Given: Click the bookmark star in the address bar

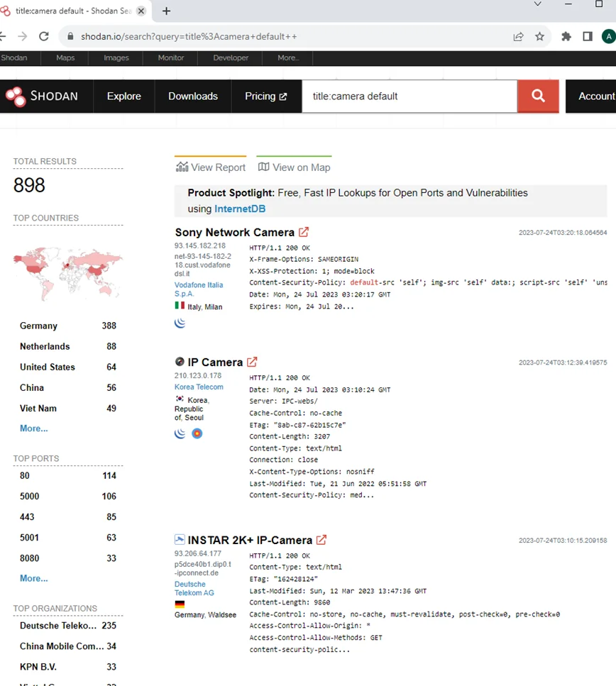Looking at the screenshot, I should (x=540, y=36).
